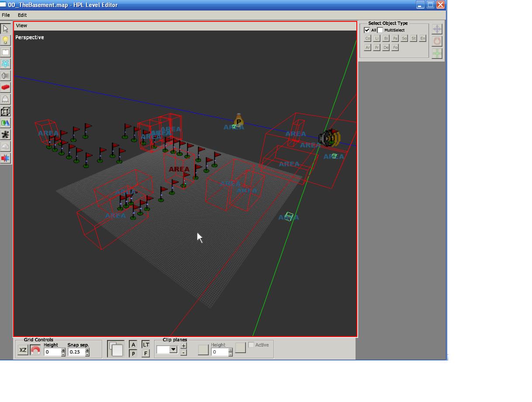Screen dimensions: 532x402
Task: Open the Edit menu
Action: (x=22, y=15)
